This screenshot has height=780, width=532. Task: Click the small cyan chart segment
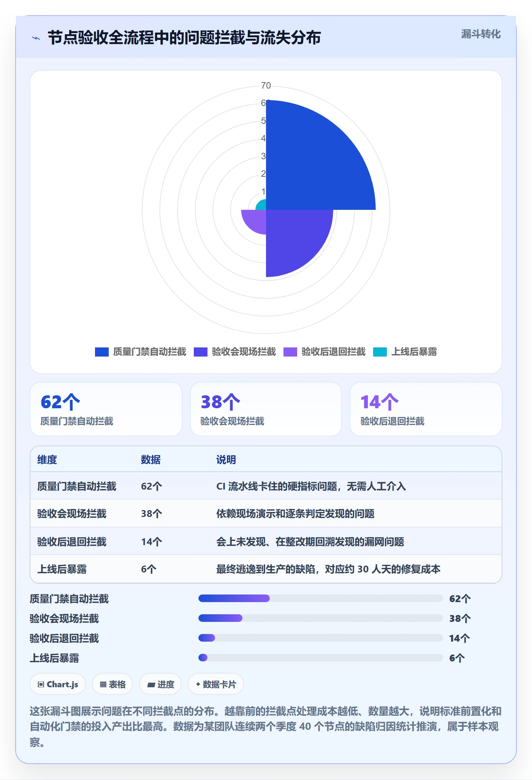262,206
